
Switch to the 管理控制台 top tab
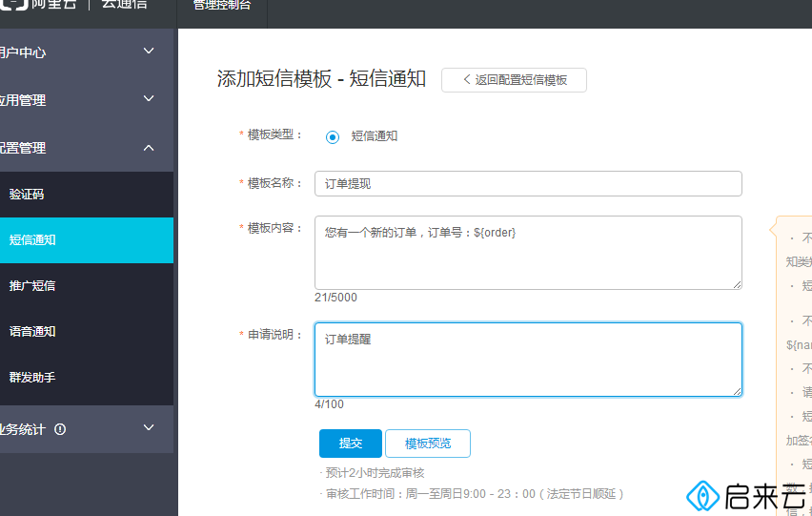[x=222, y=6]
